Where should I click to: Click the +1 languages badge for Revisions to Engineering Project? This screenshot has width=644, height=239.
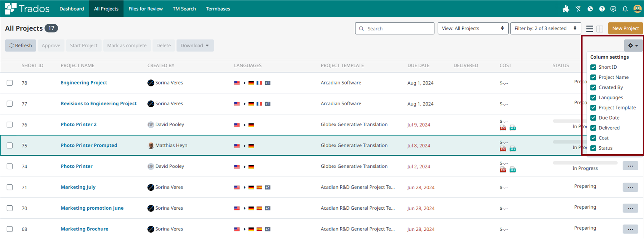point(268,104)
